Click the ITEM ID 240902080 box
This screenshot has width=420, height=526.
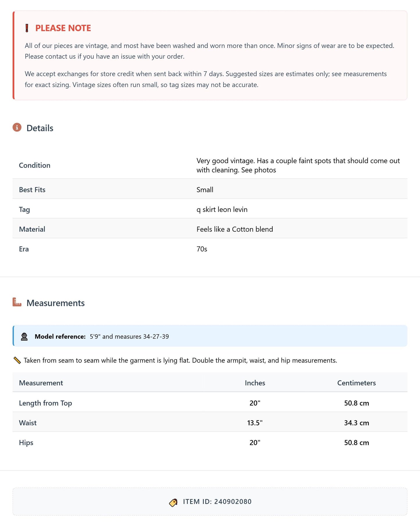click(x=210, y=502)
